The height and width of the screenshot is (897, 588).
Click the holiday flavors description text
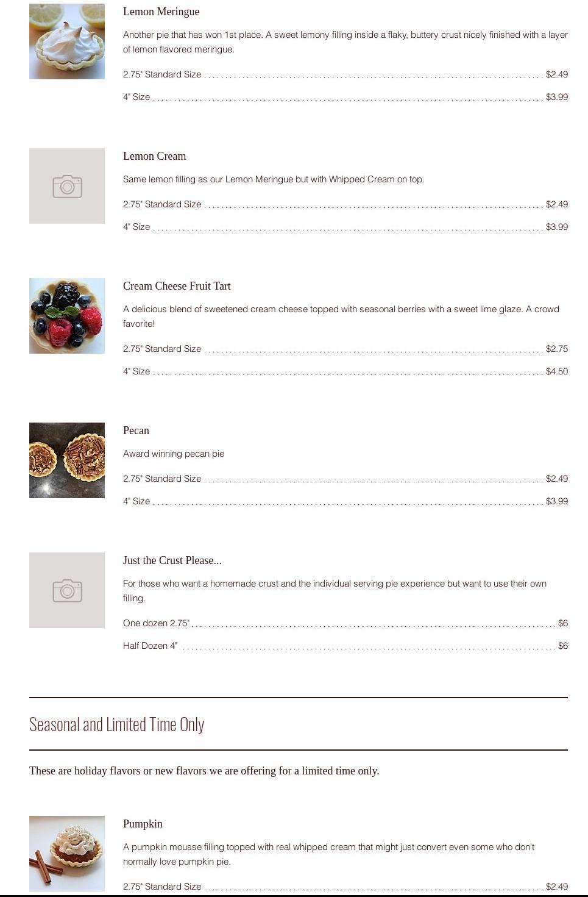[x=204, y=771]
